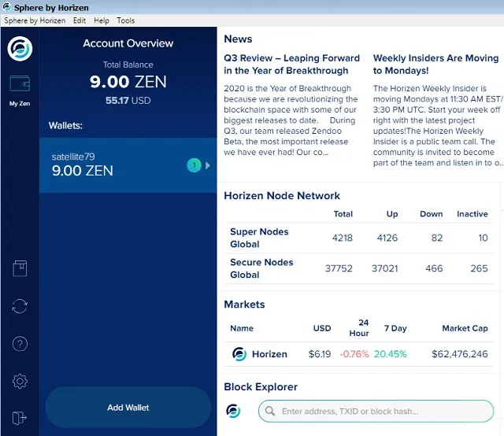Open Weekly Insiders Are Moving news headline
The height and width of the screenshot is (436, 504).
435,64
